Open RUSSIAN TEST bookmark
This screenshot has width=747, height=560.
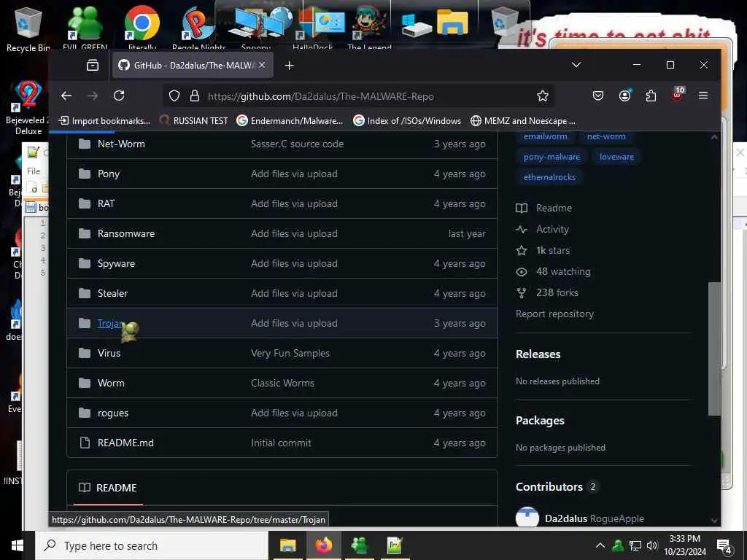pyautogui.click(x=194, y=121)
